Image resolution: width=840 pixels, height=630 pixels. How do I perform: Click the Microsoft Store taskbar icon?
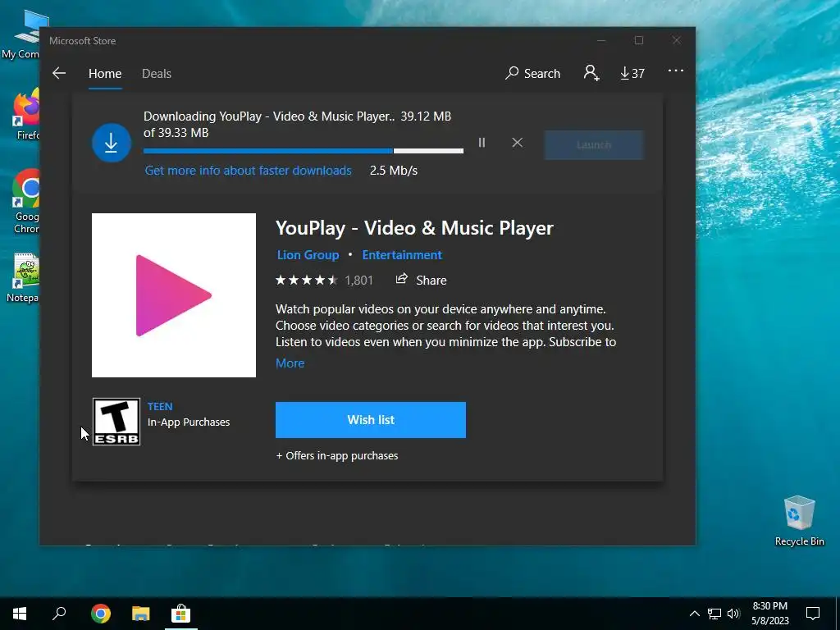[x=181, y=614]
